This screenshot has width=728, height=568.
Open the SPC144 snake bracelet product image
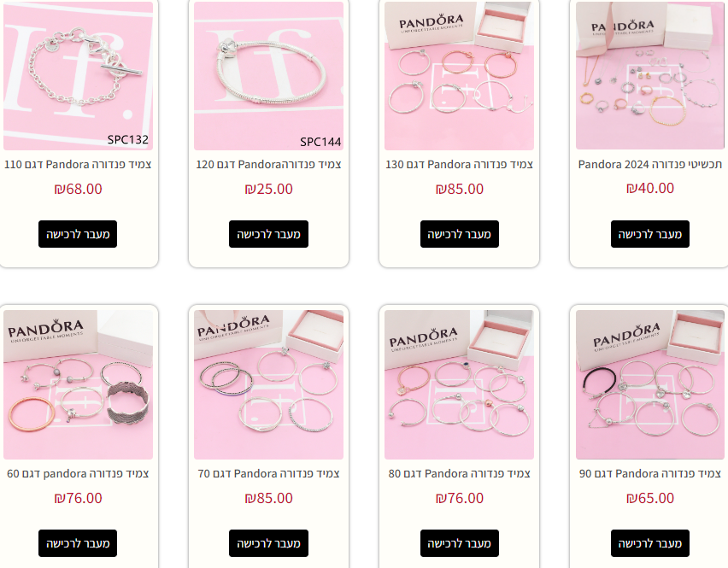tap(268, 76)
